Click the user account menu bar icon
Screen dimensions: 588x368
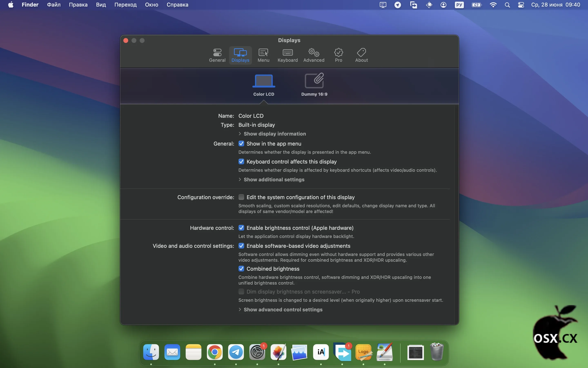443,5
